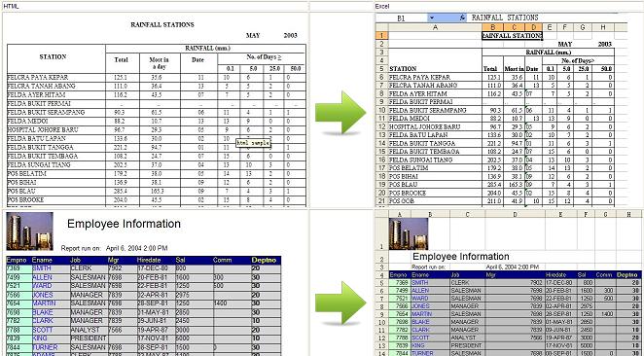Click the Employee Information title in Excel sheet
Viewport: 644px width, 356px height.
pyautogui.click(x=461, y=257)
